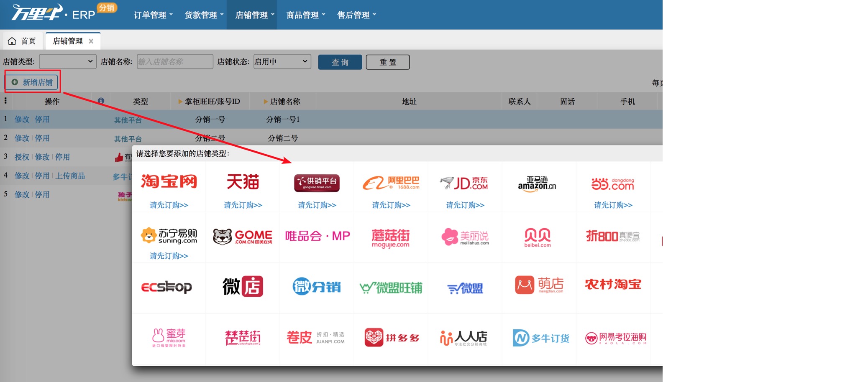Screen dimensions: 868x382
Task: Select the ECShop store type
Action: coord(166,287)
